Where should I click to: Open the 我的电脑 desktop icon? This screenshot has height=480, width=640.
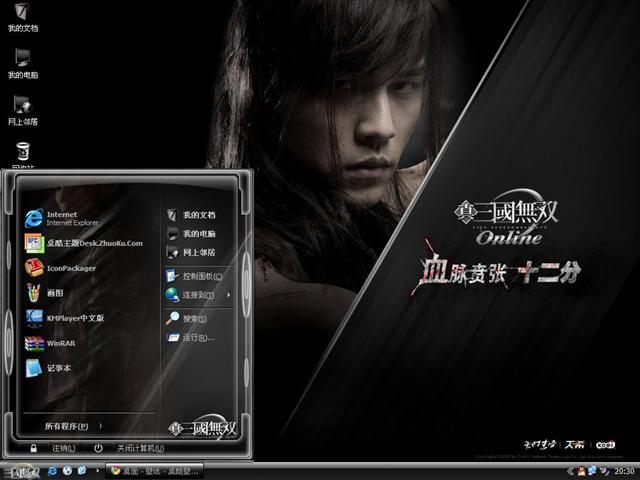click(x=22, y=64)
